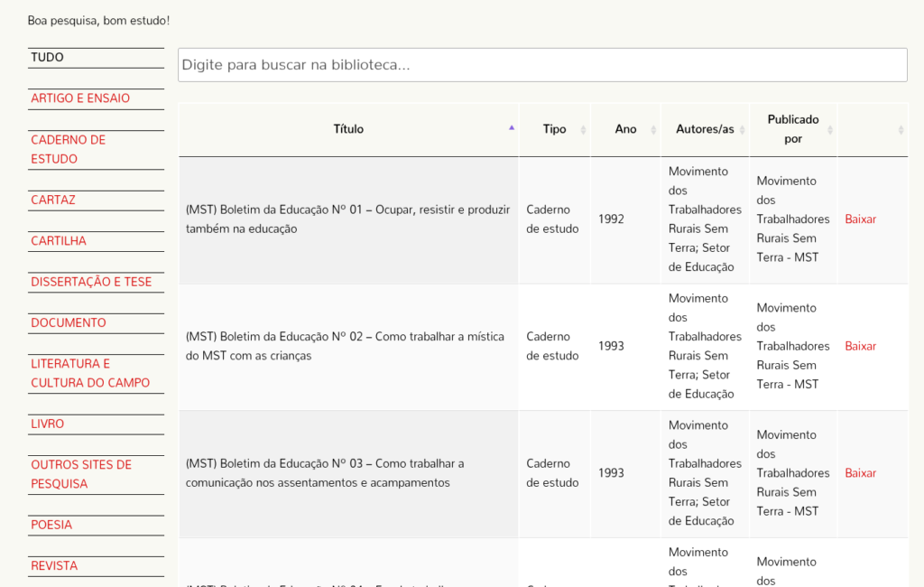
Task: Click the authors cell of the Nº 01 row
Action: coord(705,219)
